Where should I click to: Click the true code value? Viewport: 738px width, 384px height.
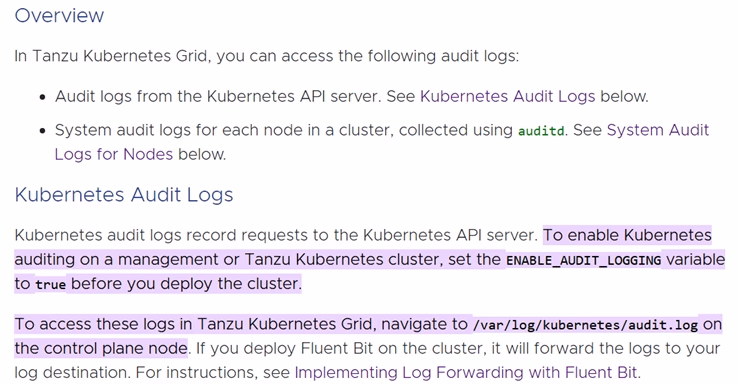50,285
